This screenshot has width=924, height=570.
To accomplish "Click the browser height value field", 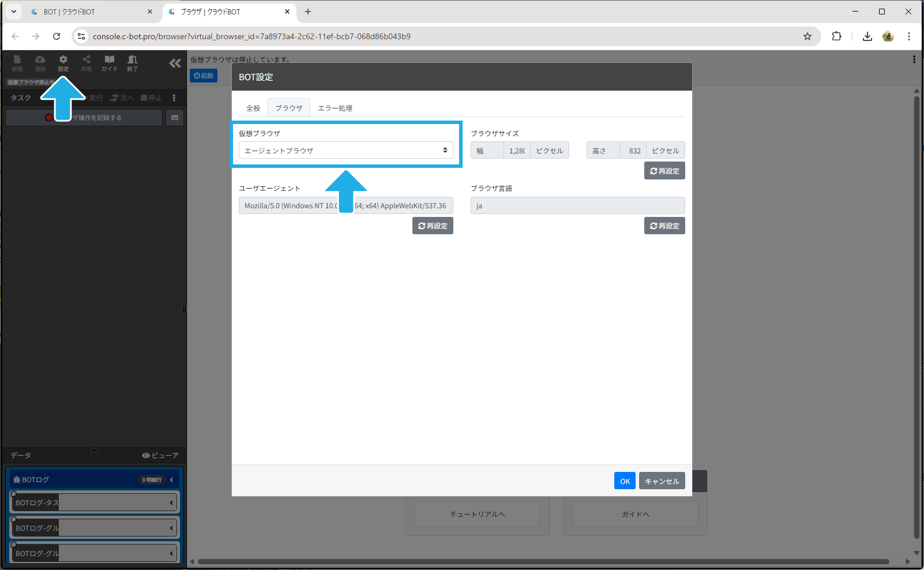I will coord(633,151).
